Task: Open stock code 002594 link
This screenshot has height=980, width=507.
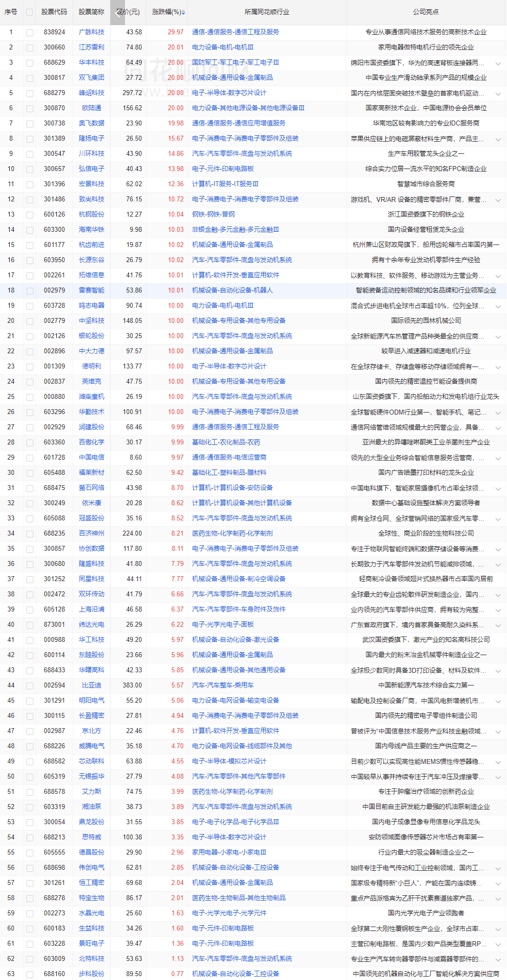Action: point(54,685)
